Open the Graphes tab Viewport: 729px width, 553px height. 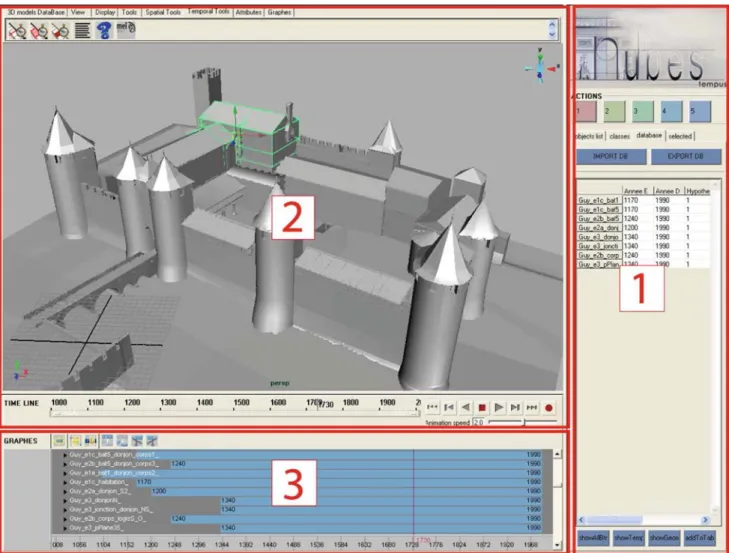[x=279, y=13]
